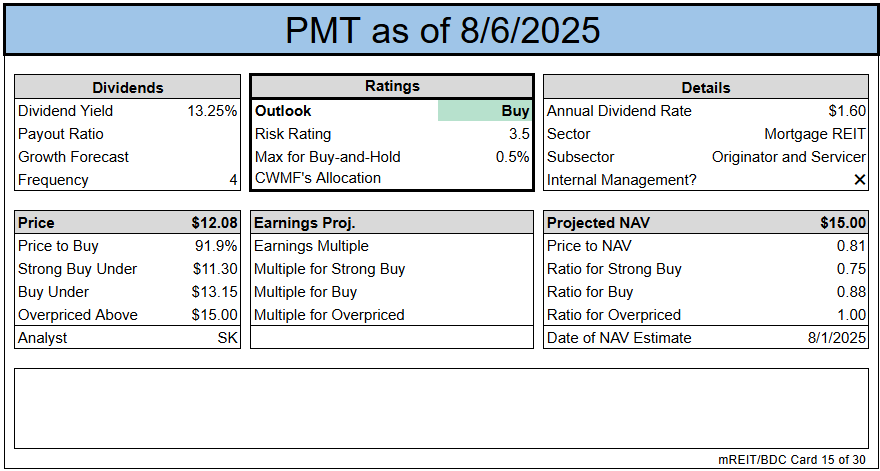This screenshot has height=471, width=880.
Task: Click the PMT as of 8/6/2025 title
Action: click(x=442, y=30)
